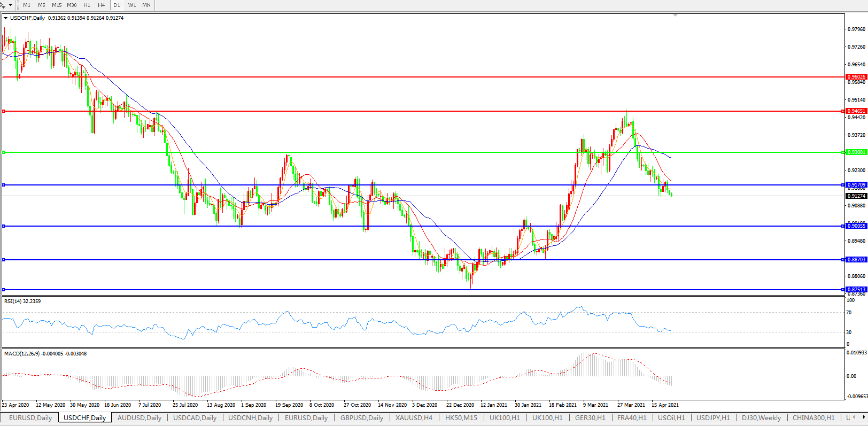Toggle the D1 timeframe button
This screenshot has width=868, height=426.
tap(117, 5)
